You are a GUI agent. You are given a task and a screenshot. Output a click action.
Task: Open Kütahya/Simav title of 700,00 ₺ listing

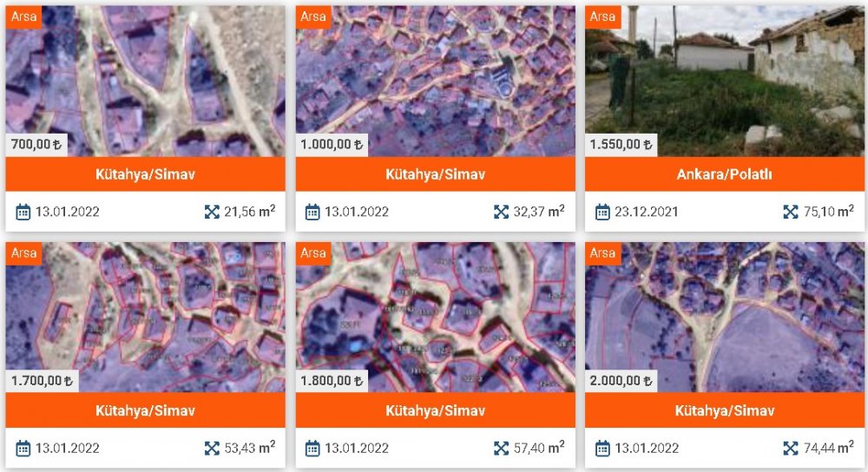(145, 174)
